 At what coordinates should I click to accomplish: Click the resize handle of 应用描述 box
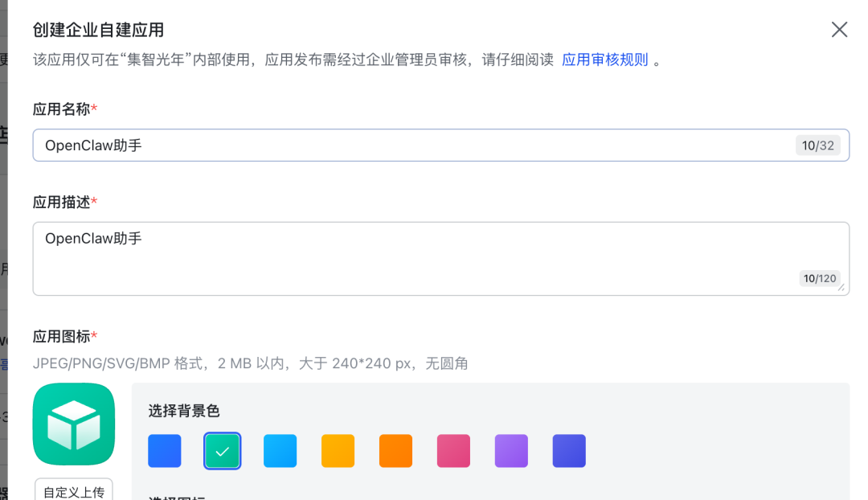[841, 288]
